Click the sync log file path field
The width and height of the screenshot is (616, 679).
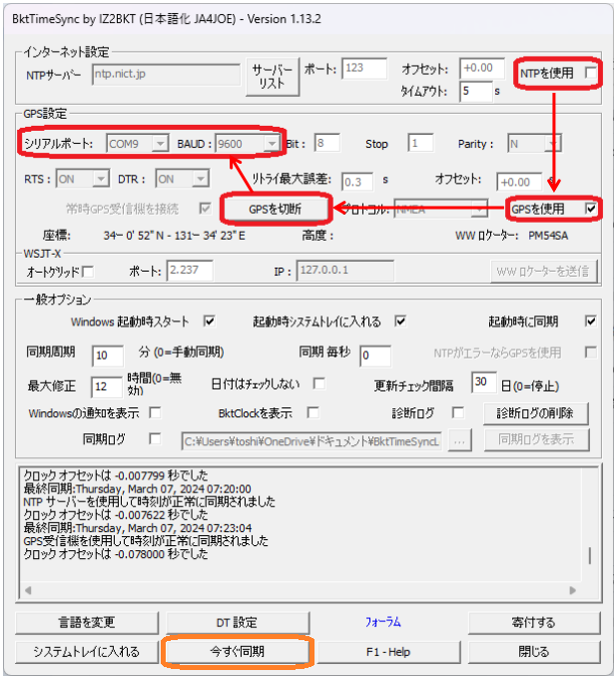click(x=312, y=441)
